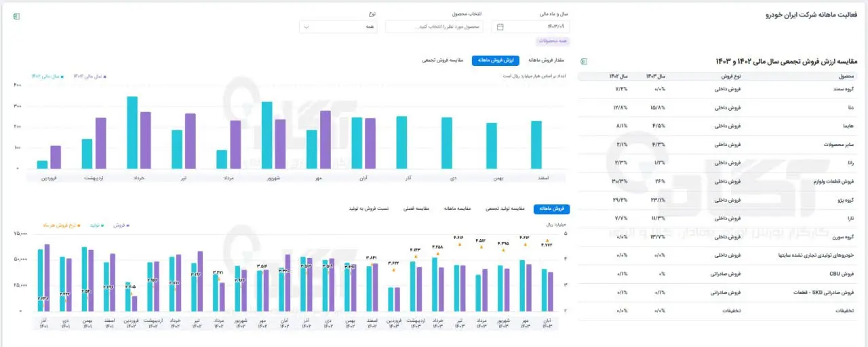Click the Excel export icon at page top

point(16,16)
